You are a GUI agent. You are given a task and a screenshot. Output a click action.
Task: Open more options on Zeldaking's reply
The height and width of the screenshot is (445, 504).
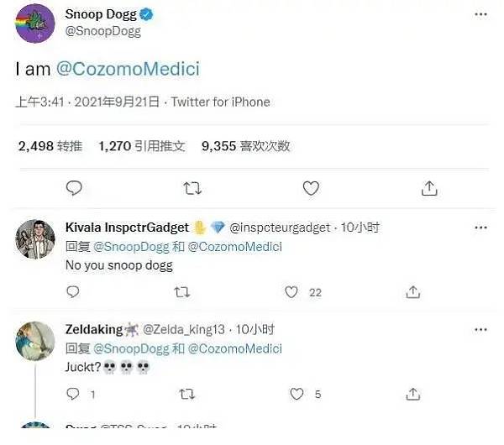[x=480, y=329]
